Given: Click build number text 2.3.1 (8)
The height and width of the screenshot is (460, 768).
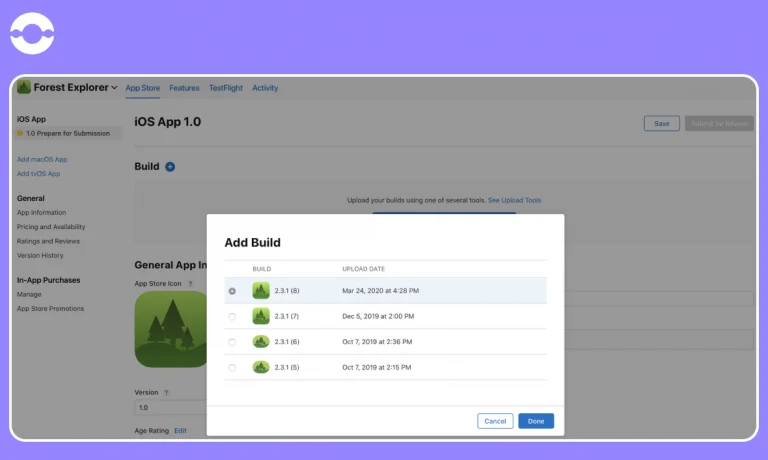Looking at the screenshot, I should [287, 291].
